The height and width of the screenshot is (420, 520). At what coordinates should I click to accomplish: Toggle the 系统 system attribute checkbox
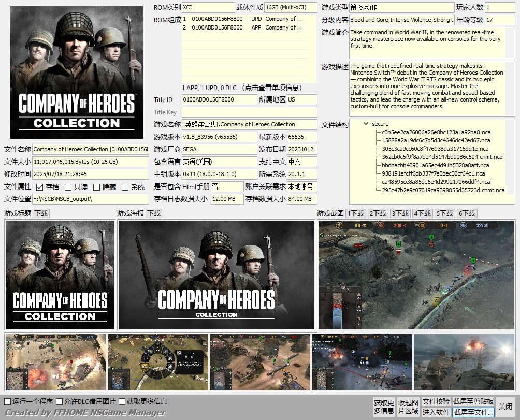click(125, 187)
